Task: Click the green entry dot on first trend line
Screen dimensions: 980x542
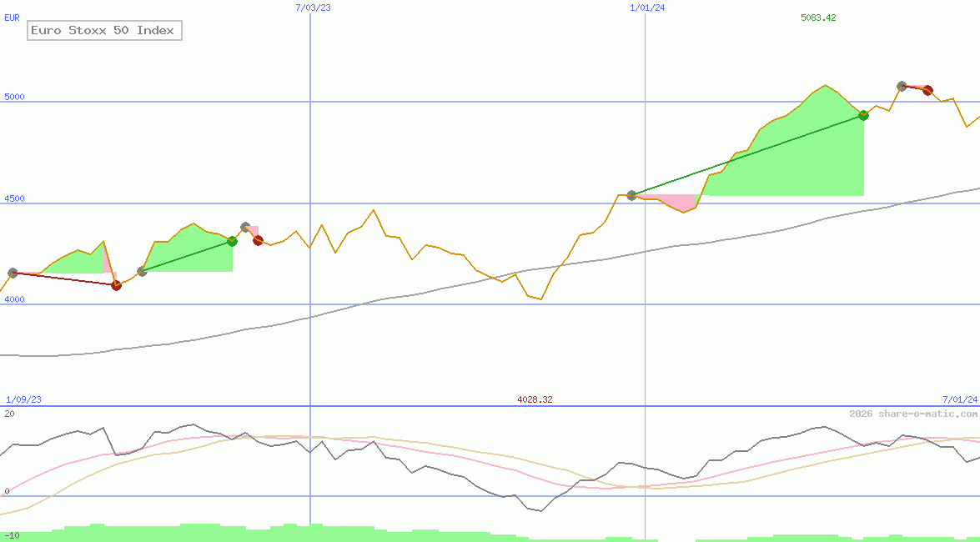Action: 232,242
